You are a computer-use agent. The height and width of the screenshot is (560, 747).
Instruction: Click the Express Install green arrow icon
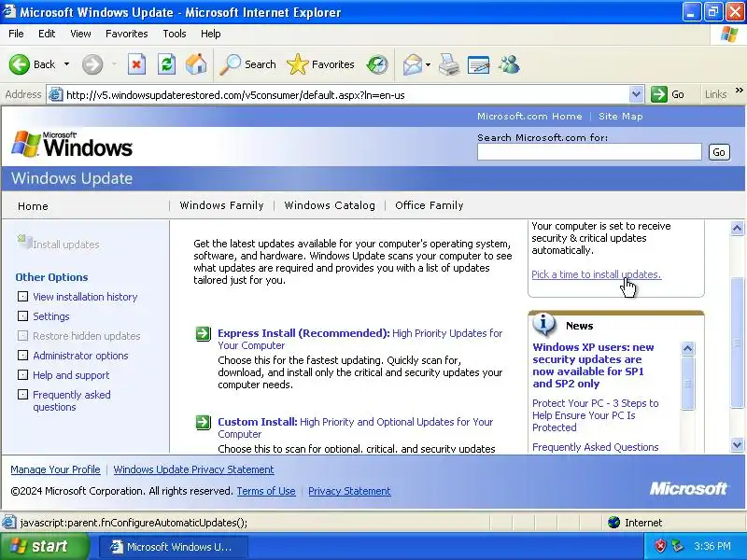(204, 334)
